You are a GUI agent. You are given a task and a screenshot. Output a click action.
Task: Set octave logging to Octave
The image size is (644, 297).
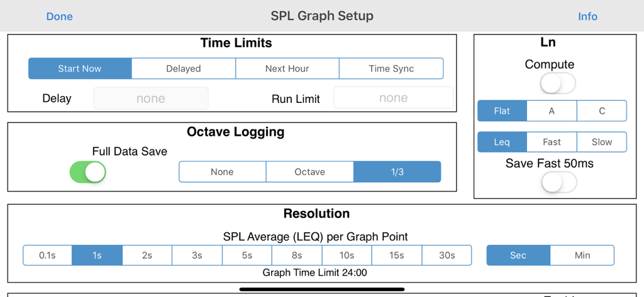click(309, 172)
